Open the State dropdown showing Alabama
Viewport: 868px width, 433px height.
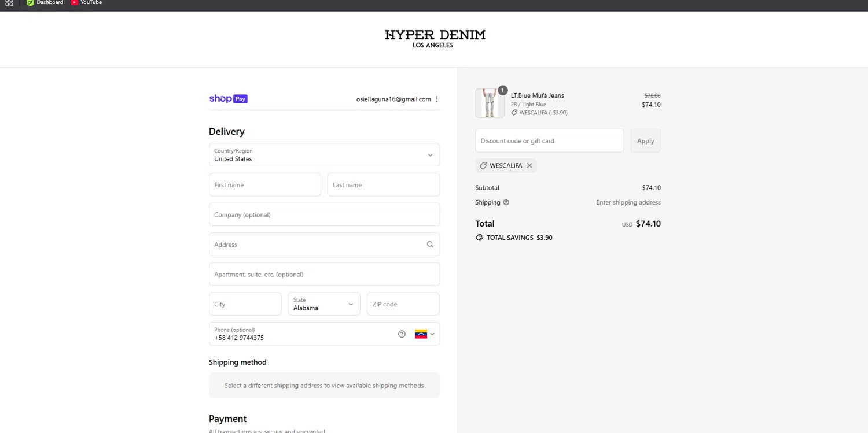324,304
